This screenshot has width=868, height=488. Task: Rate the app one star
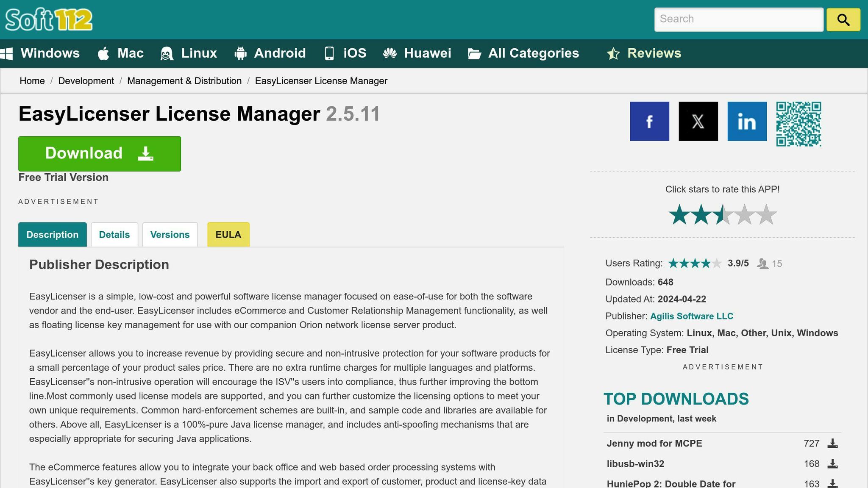pyautogui.click(x=679, y=215)
